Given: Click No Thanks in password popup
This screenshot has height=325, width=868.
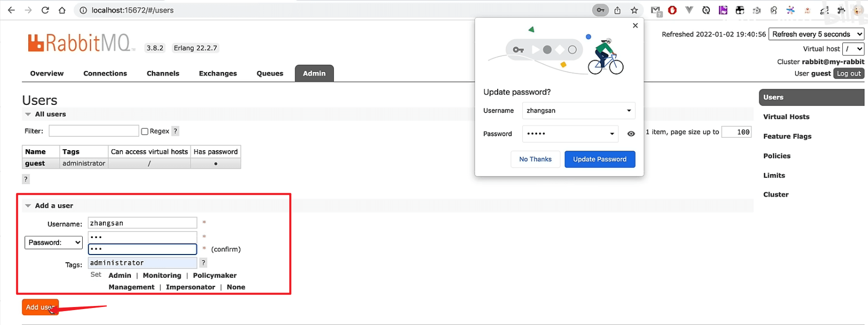Looking at the screenshot, I should 535,159.
